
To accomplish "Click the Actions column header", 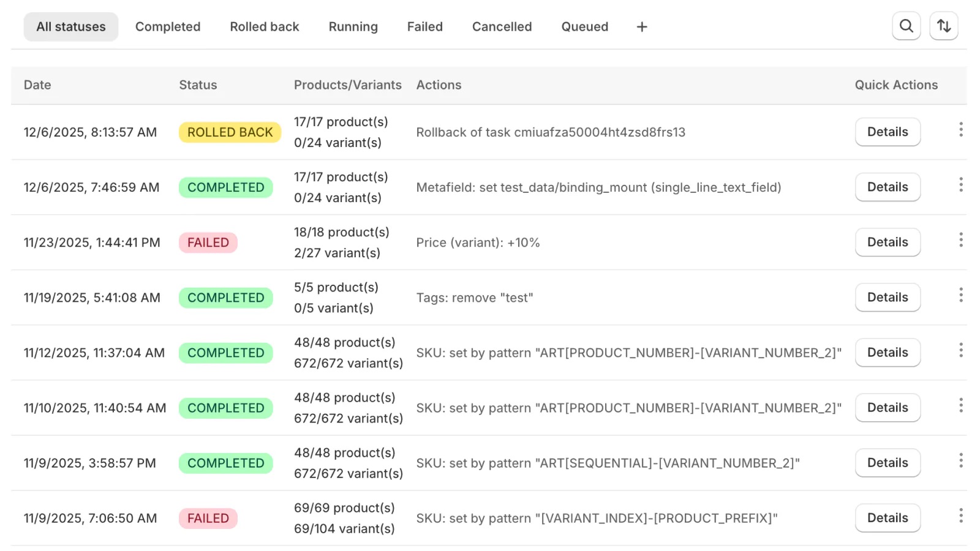I will point(439,85).
